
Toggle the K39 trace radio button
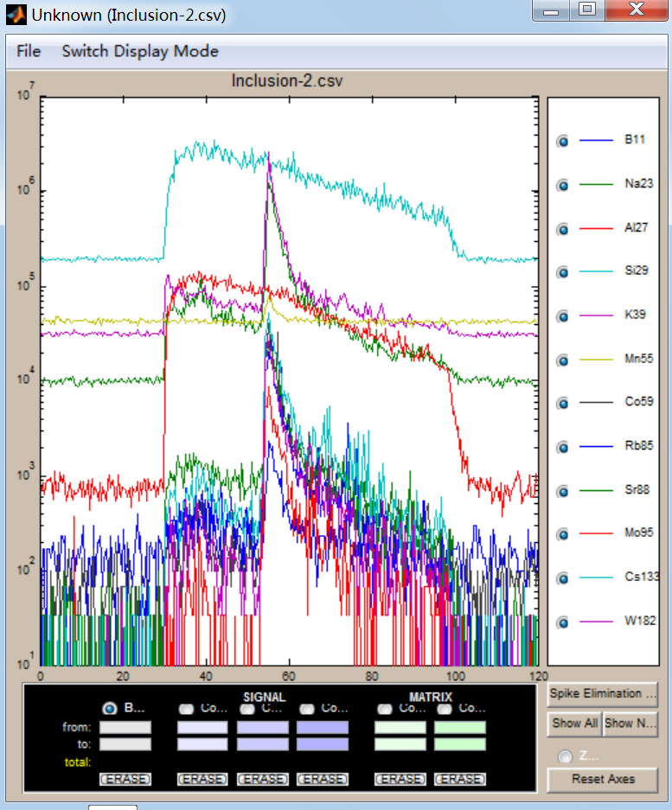[x=562, y=316]
